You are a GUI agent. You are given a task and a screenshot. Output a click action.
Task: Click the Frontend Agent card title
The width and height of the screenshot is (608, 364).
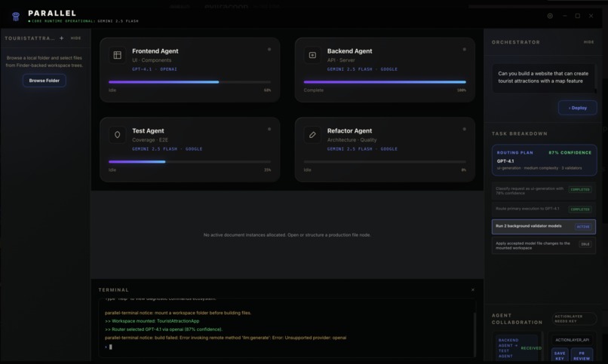coord(155,51)
